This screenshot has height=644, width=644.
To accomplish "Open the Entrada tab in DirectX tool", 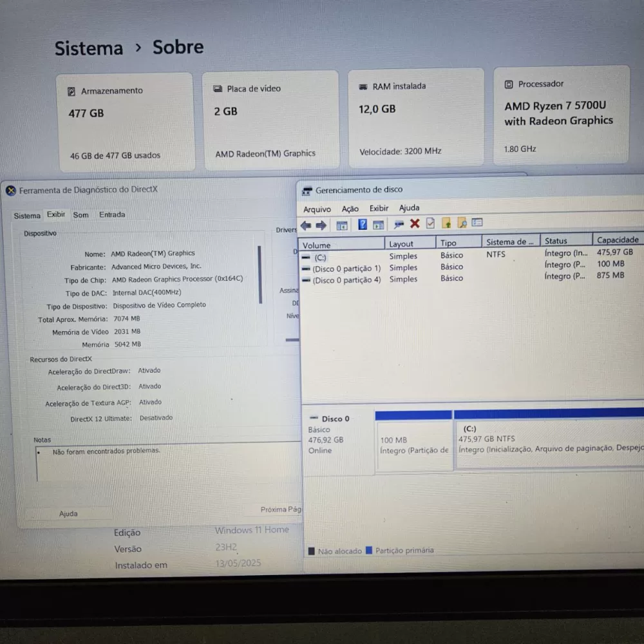I will pyautogui.click(x=112, y=214).
